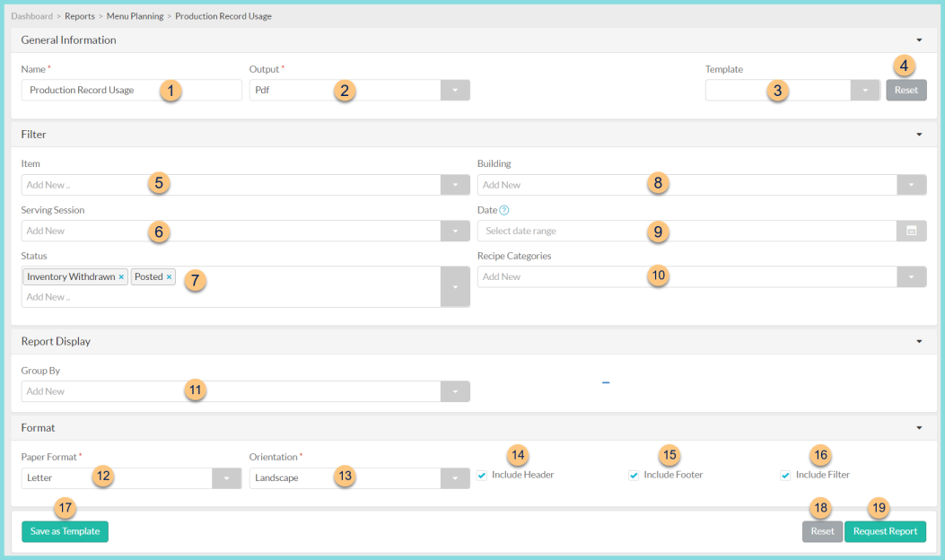
Task: Click the Select date range input
Action: click(x=583, y=231)
